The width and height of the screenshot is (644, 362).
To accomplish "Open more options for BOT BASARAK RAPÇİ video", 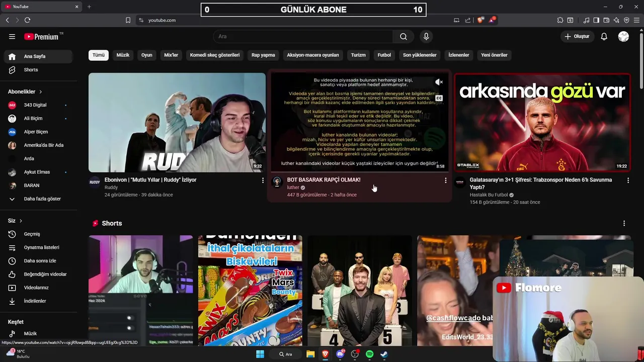I will 445,180.
